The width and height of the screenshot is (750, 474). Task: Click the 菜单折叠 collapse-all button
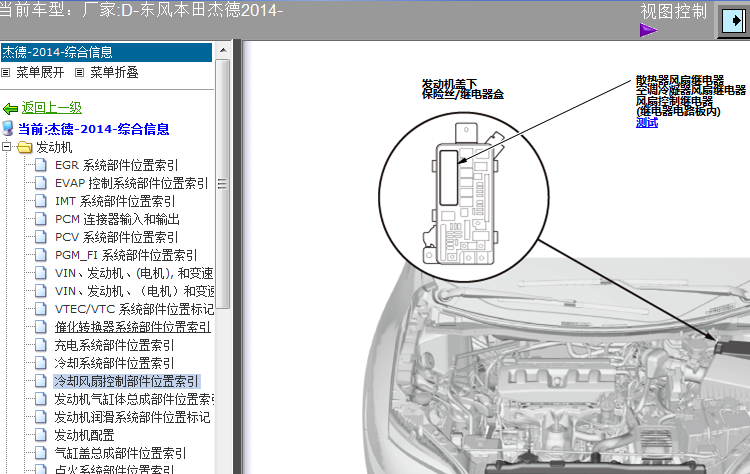(114, 72)
